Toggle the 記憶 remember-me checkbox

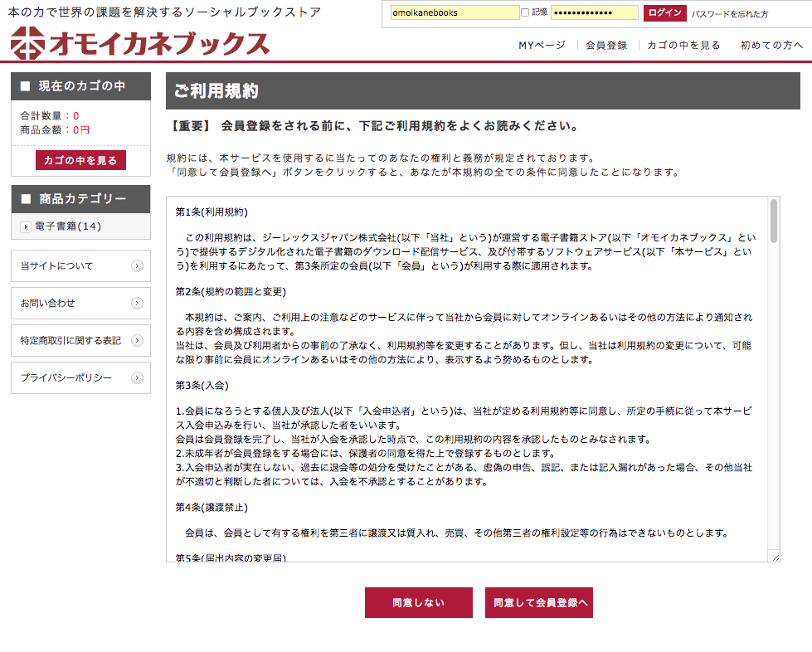coord(525,12)
